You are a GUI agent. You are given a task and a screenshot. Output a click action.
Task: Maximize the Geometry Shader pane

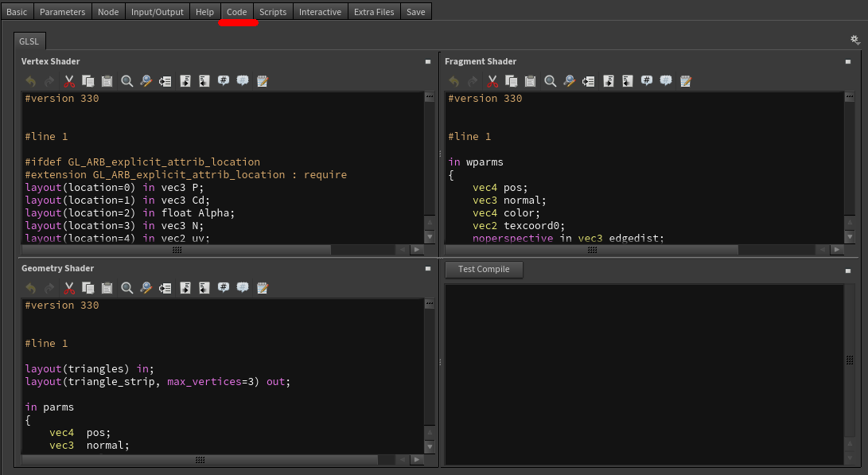coord(428,268)
